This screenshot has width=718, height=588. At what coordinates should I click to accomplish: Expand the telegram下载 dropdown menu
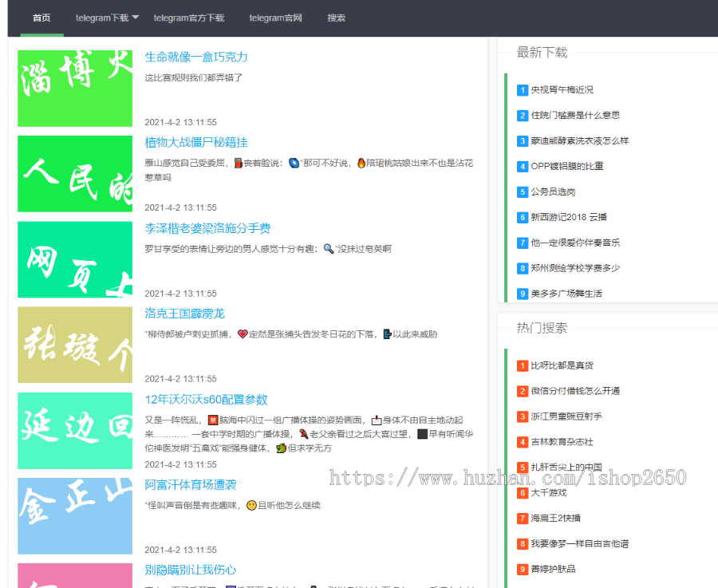click(107, 18)
